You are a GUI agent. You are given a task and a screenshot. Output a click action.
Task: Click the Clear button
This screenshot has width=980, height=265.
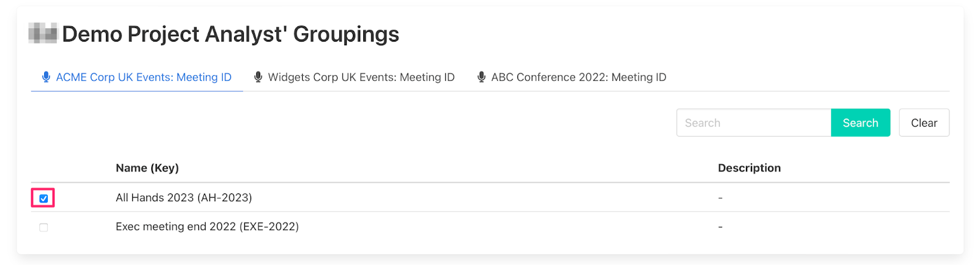click(x=924, y=123)
